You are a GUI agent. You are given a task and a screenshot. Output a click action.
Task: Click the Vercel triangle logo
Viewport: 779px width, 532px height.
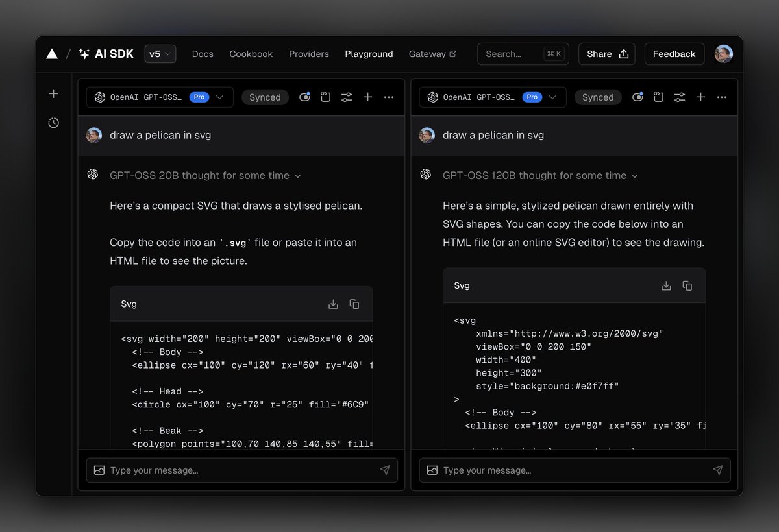pyautogui.click(x=52, y=54)
